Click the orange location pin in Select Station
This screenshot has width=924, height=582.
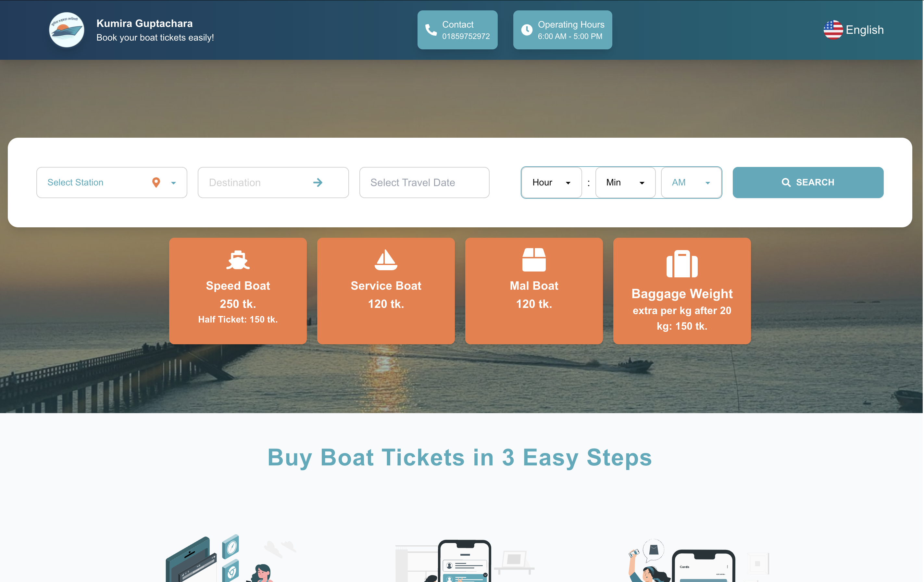156,182
